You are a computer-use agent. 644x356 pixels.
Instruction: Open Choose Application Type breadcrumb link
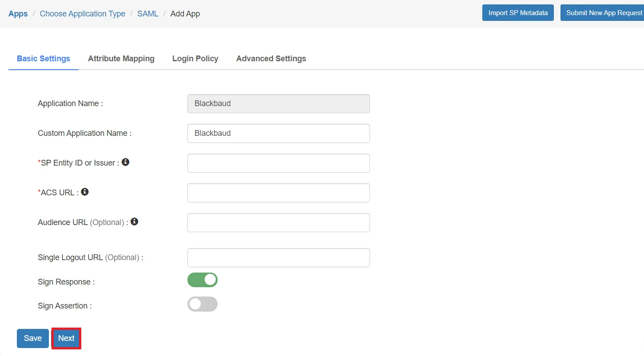[83, 14]
